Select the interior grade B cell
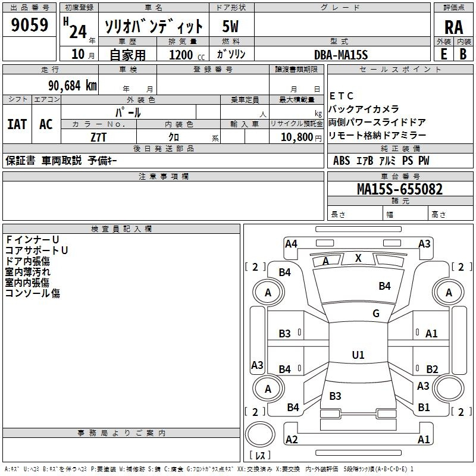The height and width of the screenshot is (476, 476). tap(464, 54)
